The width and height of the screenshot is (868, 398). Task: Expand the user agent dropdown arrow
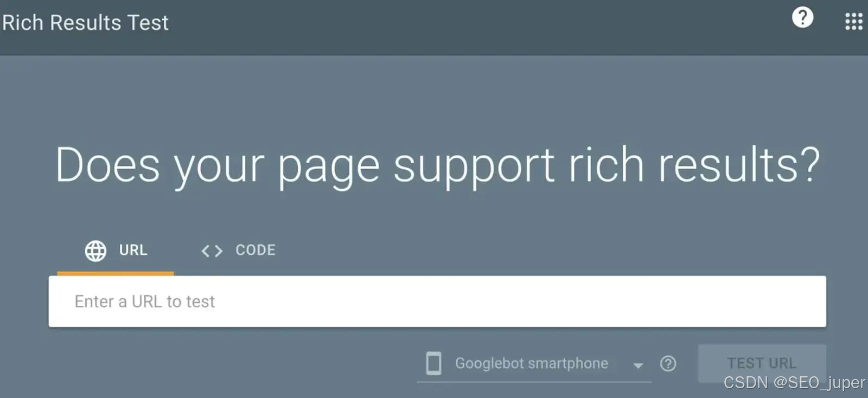pyautogui.click(x=638, y=365)
